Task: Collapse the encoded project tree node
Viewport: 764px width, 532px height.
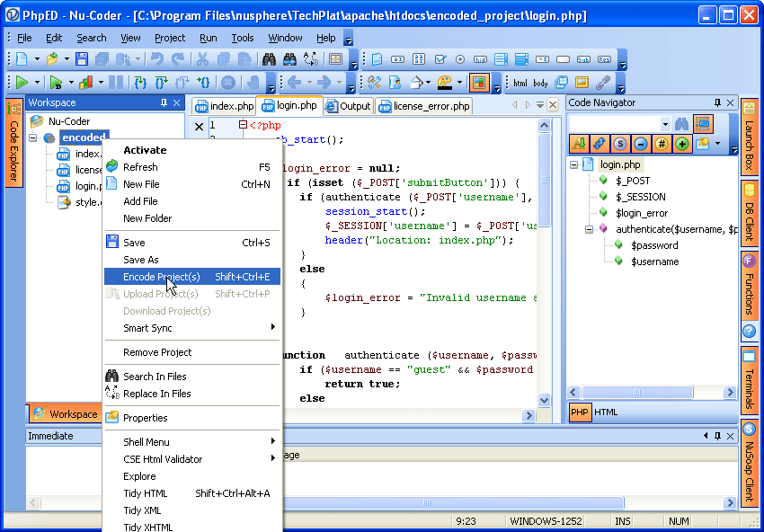Action: tap(33, 137)
